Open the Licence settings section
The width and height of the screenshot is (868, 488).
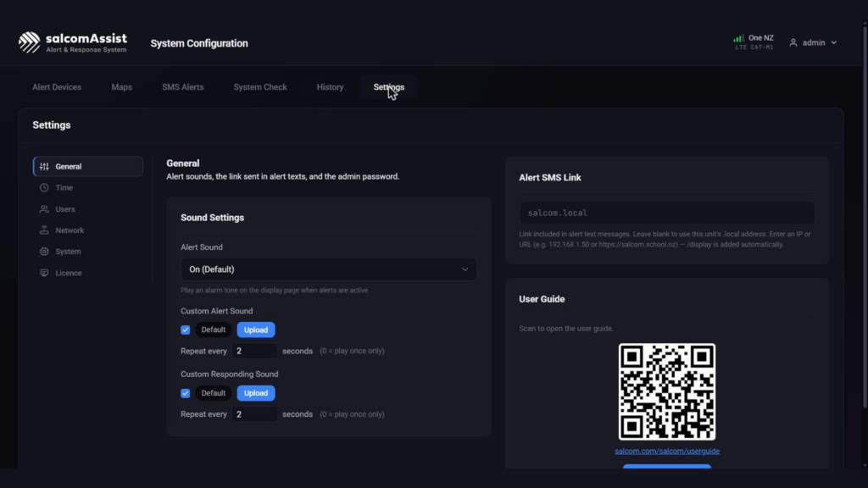click(88, 273)
